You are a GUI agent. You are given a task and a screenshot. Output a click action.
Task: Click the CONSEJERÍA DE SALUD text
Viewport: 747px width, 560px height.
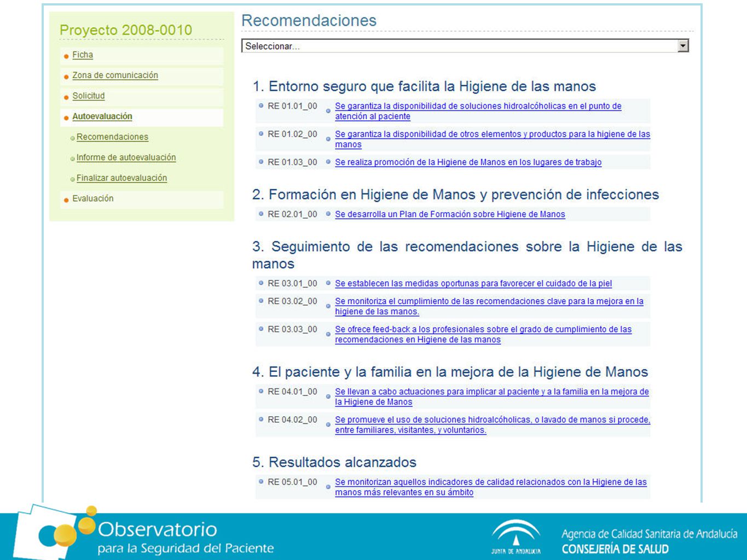[x=615, y=549]
